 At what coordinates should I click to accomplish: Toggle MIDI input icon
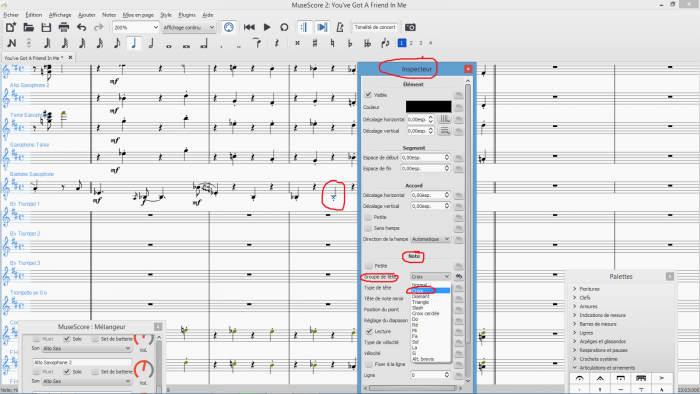(229, 27)
